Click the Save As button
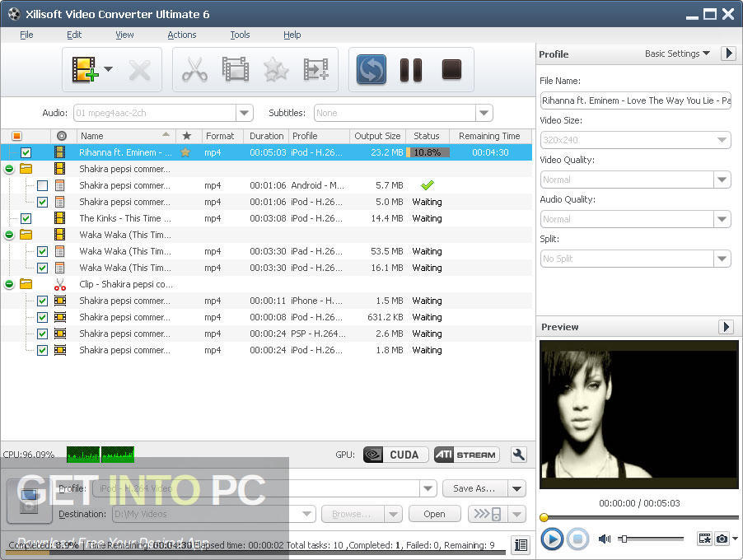The width and height of the screenshot is (743, 560). (475, 488)
